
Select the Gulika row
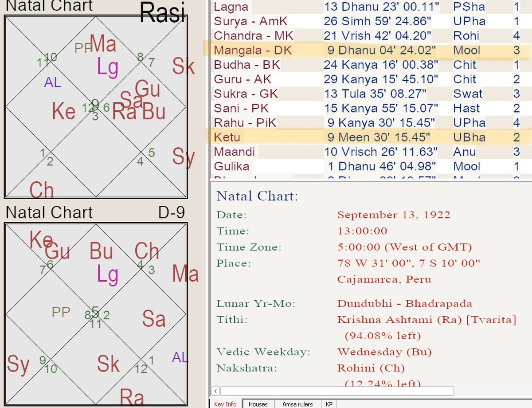pyautogui.click(x=370, y=166)
